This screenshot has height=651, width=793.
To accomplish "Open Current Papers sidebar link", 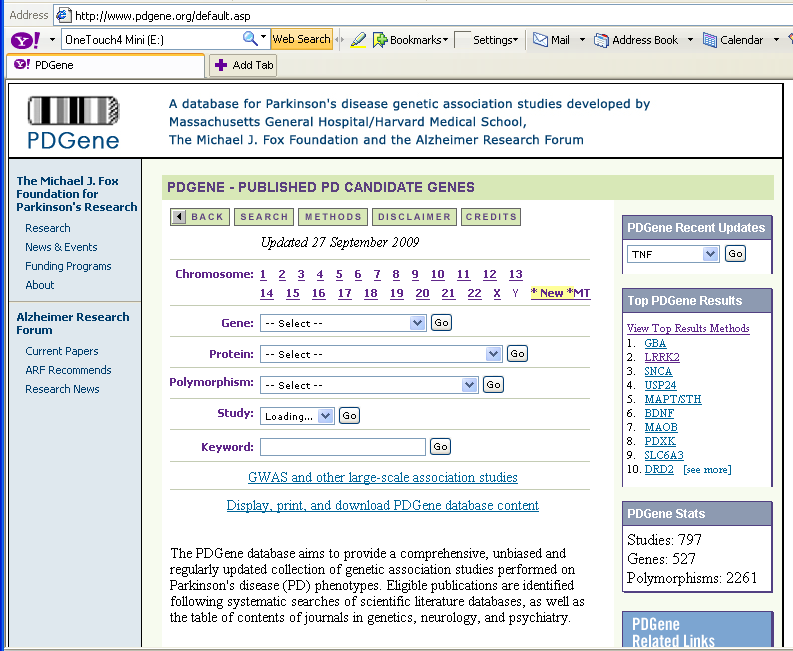I will click(x=62, y=351).
